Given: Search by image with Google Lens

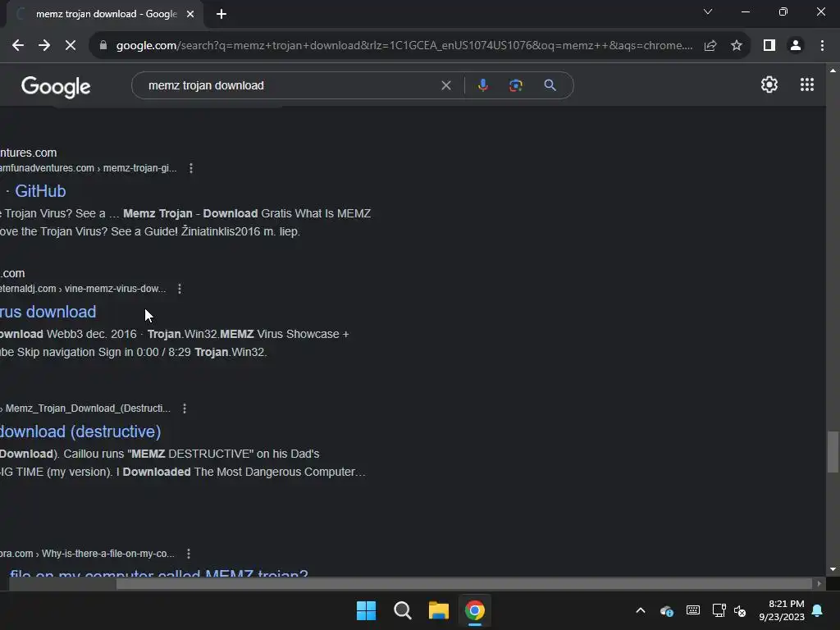Looking at the screenshot, I should coord(516,85).
